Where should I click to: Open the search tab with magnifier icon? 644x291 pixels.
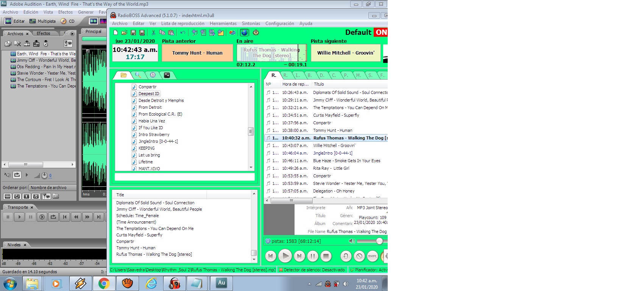(138, 75)
